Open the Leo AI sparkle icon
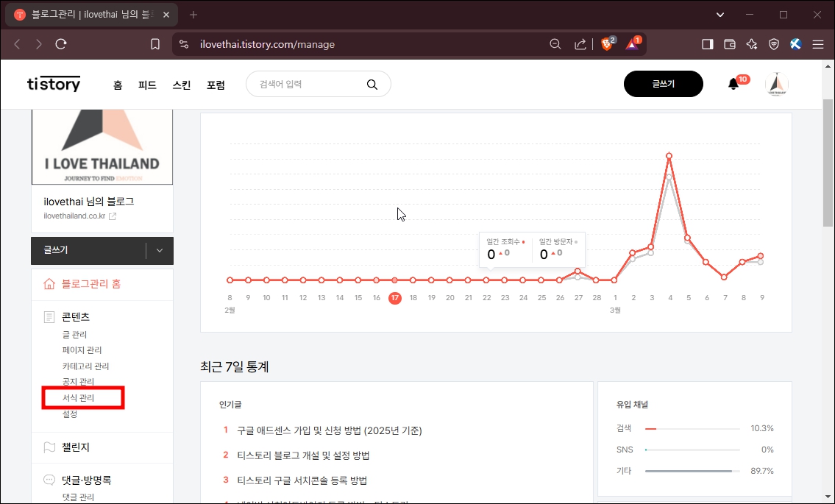 (751, 43)
